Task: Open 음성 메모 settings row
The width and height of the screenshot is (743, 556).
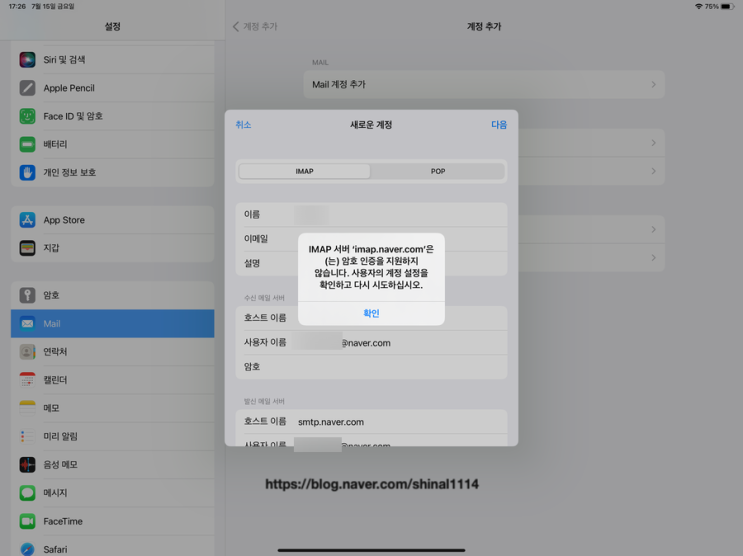Action: point(112,465)
